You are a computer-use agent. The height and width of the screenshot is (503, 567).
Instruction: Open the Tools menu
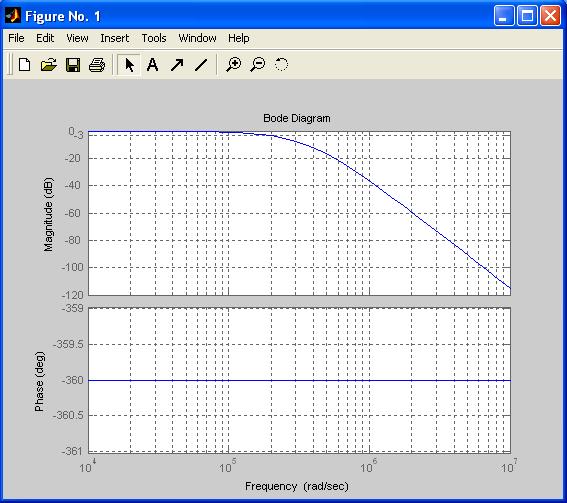154,38
